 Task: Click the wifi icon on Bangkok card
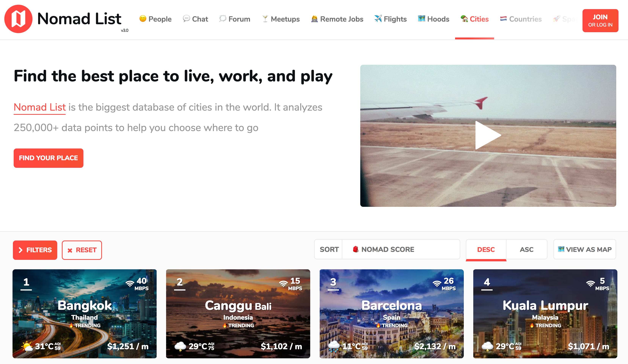pyautogui.click(x=130, y=284)
